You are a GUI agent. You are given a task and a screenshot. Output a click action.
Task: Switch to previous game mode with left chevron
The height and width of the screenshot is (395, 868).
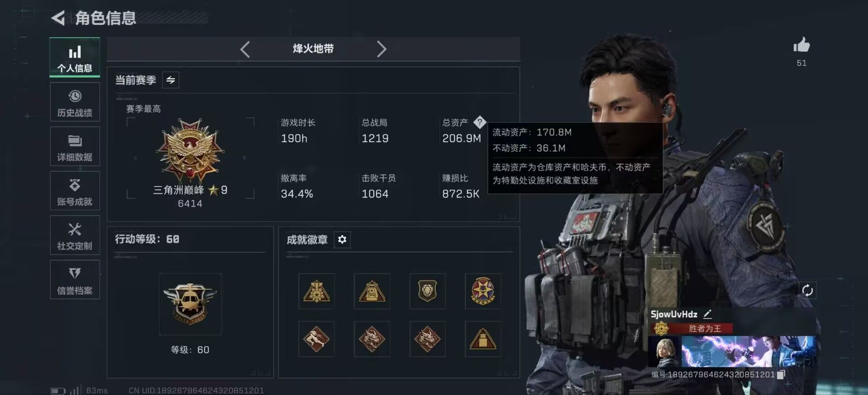click(245, 49)
